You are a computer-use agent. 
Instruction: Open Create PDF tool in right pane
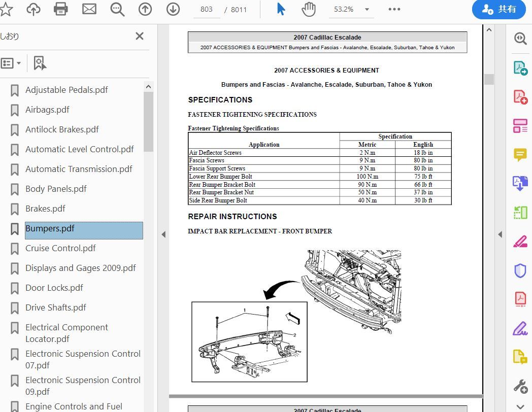[x=520, y=97]
